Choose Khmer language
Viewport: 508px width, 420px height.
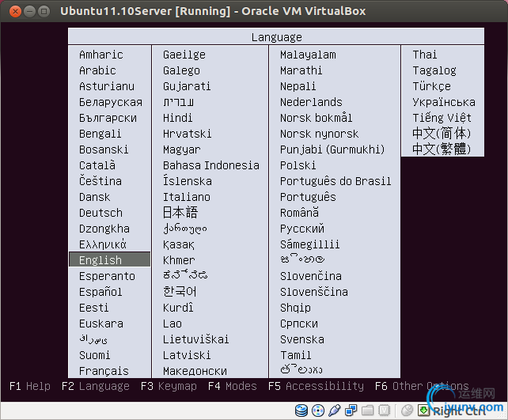tap(179, 260)
